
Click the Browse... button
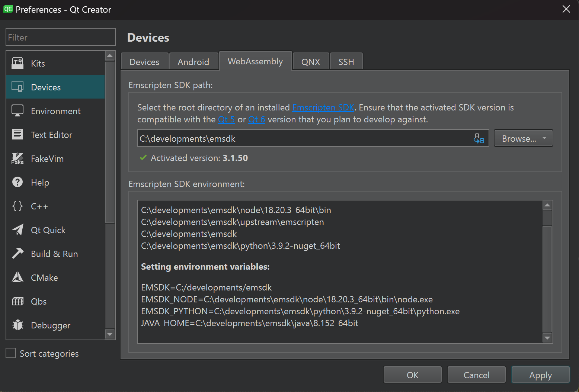(523, 138)
